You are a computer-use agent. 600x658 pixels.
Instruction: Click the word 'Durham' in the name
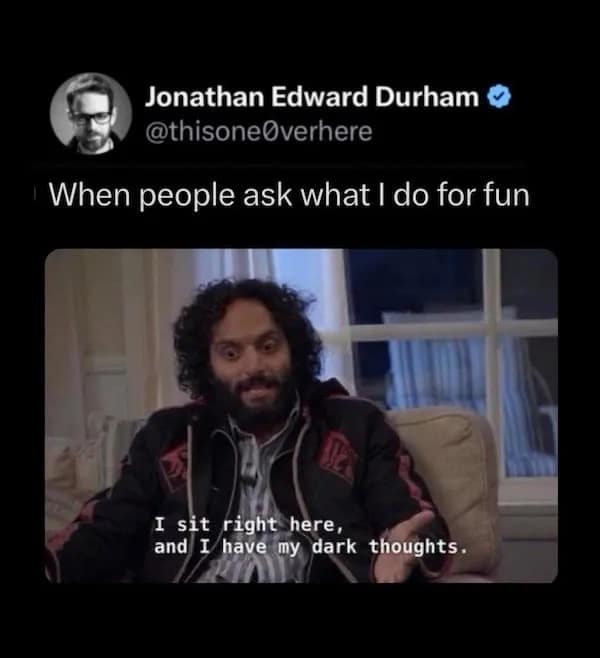pyautogui.click(x=426, y=97)
